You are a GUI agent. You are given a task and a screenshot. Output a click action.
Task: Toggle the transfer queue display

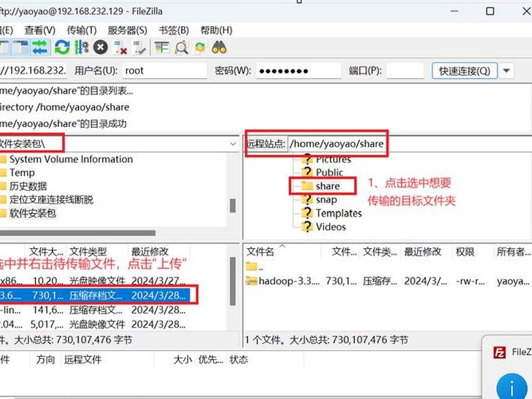click(40, 47)
